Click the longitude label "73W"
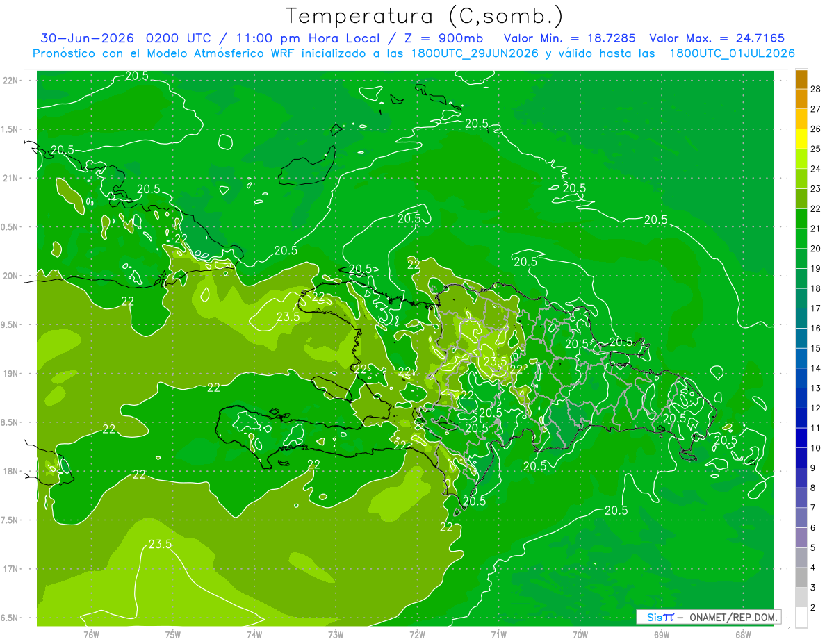 (x=336, y=634)
